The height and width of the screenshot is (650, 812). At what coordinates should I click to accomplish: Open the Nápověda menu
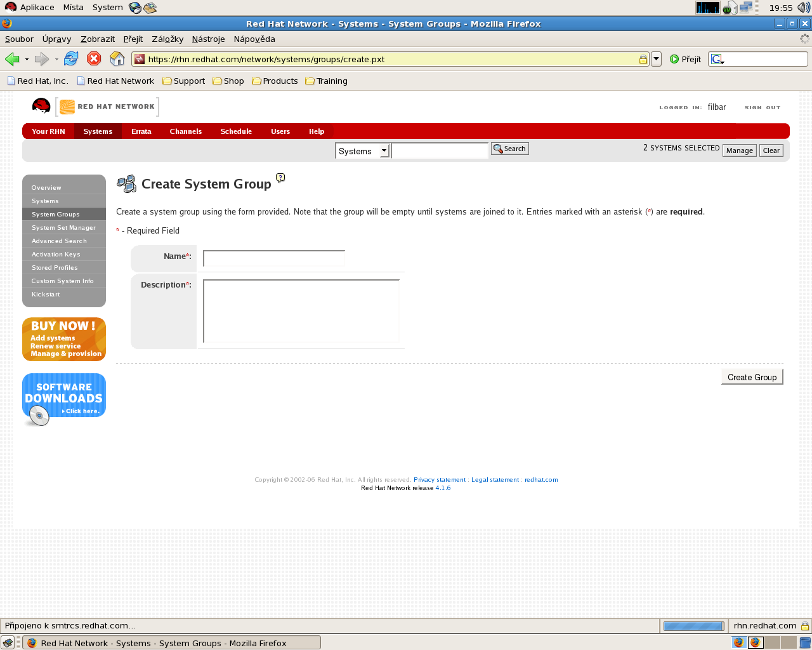click(x=254, y=39)
